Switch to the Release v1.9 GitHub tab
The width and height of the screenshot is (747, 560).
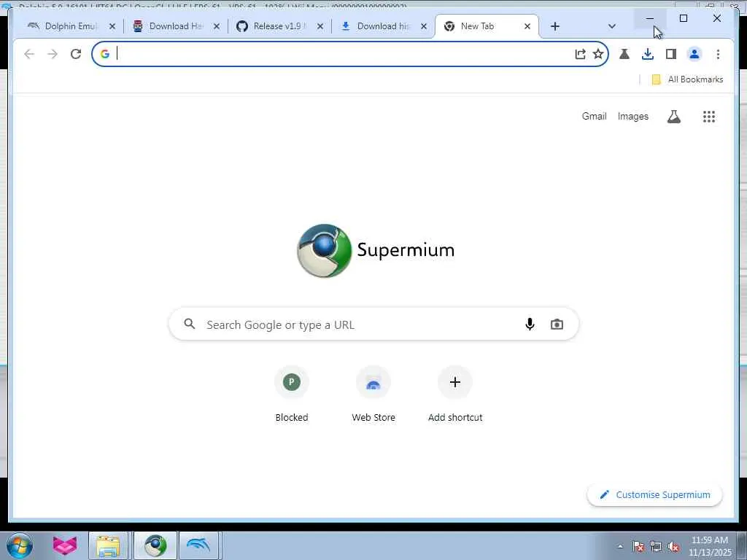point(279,26)
